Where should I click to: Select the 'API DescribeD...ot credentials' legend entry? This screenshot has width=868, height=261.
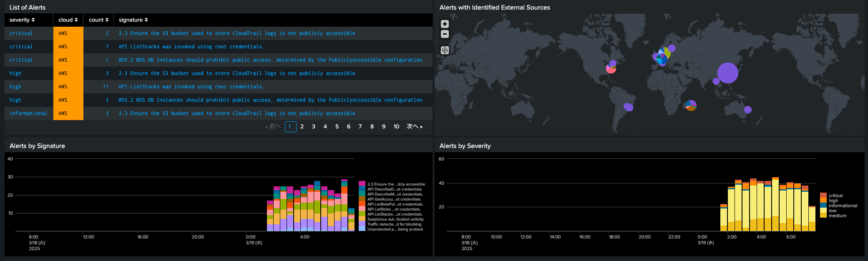pos(395,189)
